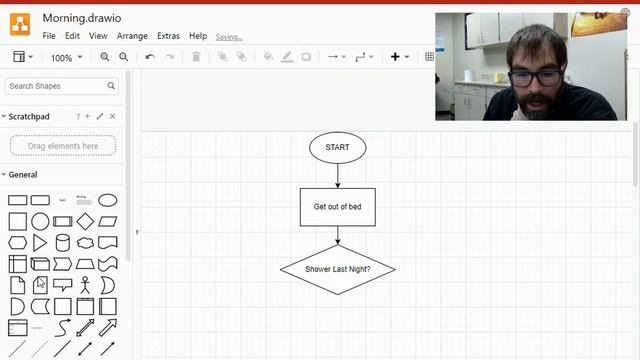Select the Hexagon shape

[x=18, y=243]
